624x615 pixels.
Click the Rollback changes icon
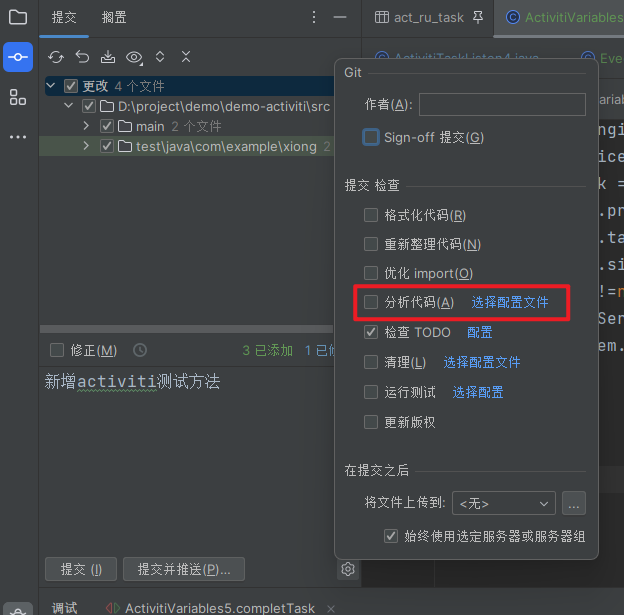tap(82, 57)
